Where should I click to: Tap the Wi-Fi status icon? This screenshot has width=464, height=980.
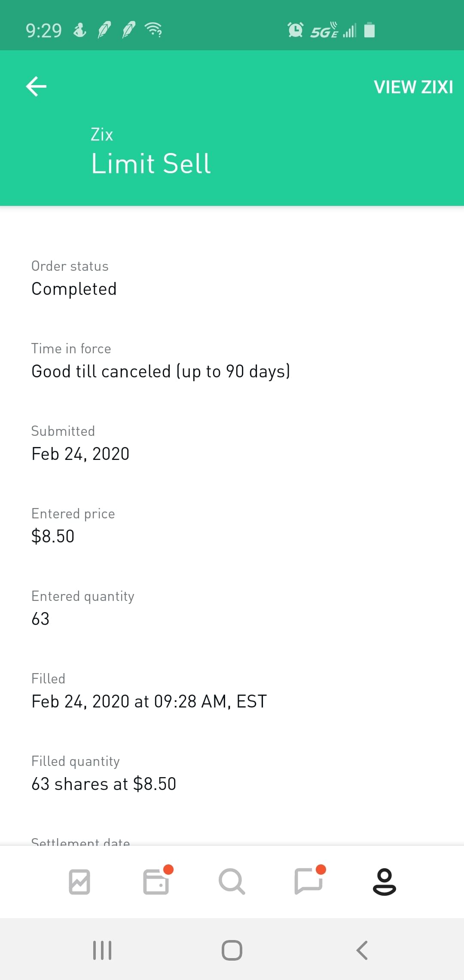153,30
